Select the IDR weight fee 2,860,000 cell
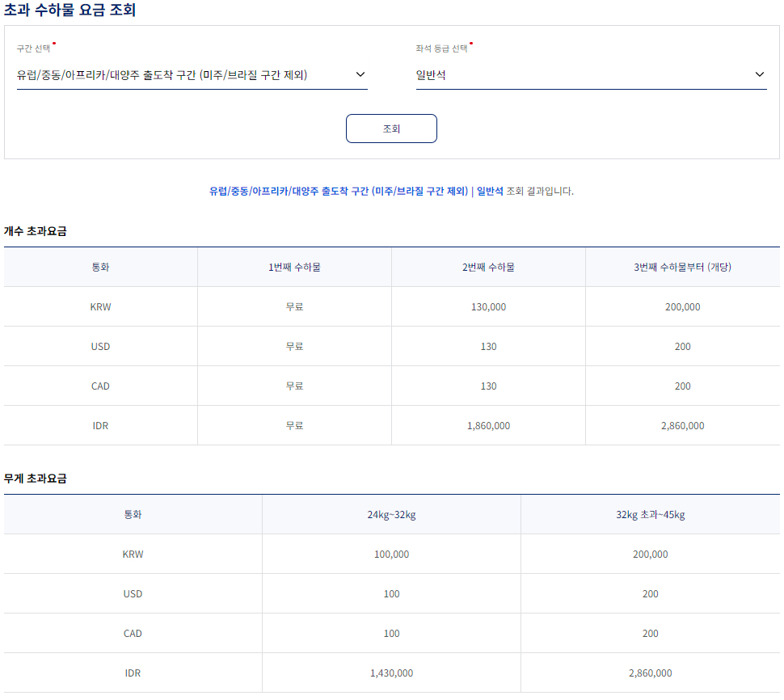Viewport: 784px width, 700px height. [650, 673]
